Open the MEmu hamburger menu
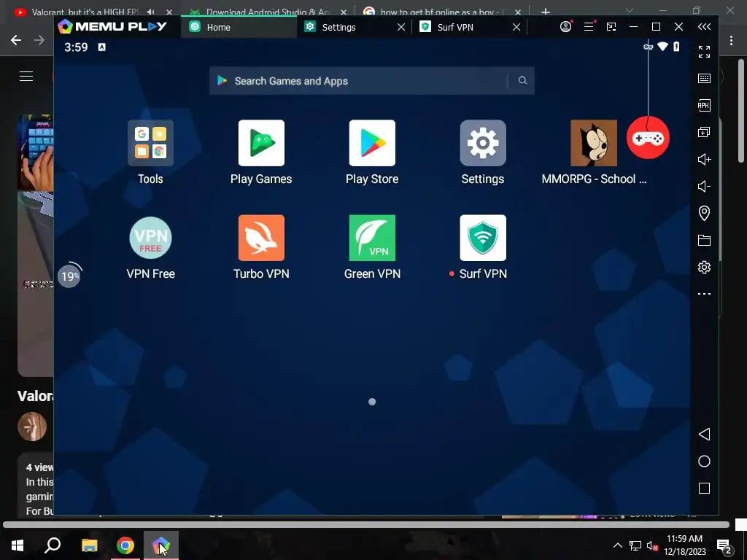Image resolution: width=747 pixels, height=560 pixels. [589, 27]
